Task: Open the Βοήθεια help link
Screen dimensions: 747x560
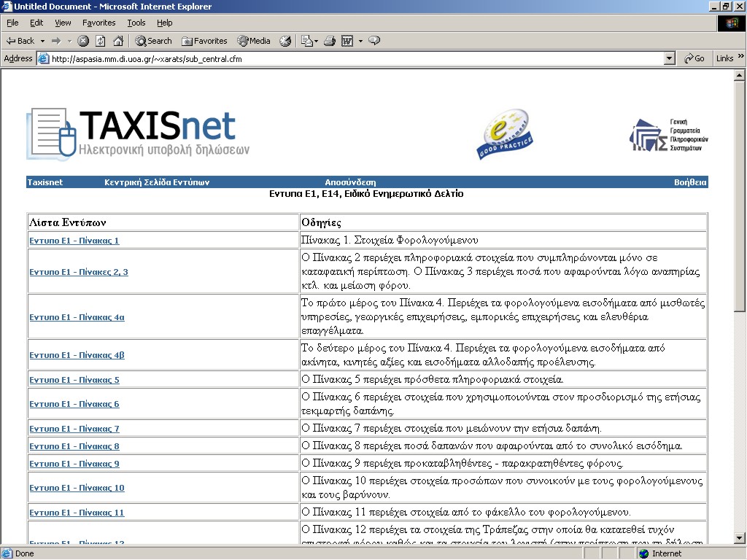Action: click(x=690, y=182)
